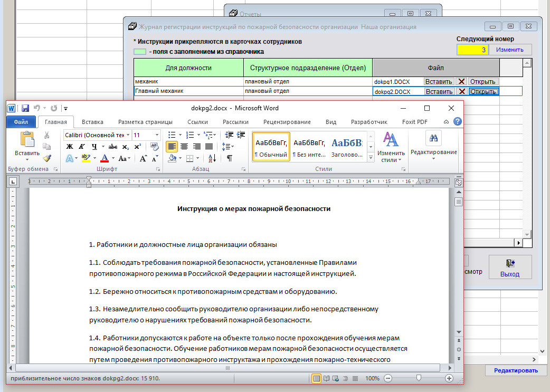The image size is (550, 392).
Task: Open the font name Calibri dropdown
Action: click(x=128, y=135)
